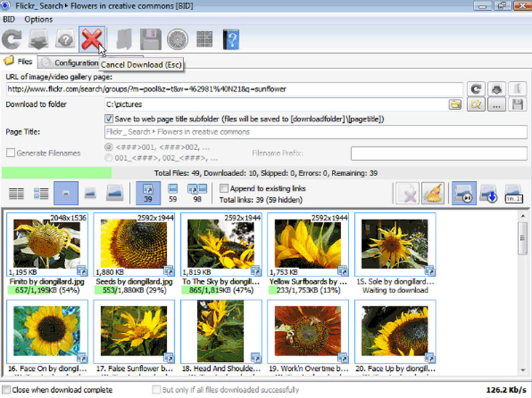Click the explore folder magnifier icon

pos(476,104)
